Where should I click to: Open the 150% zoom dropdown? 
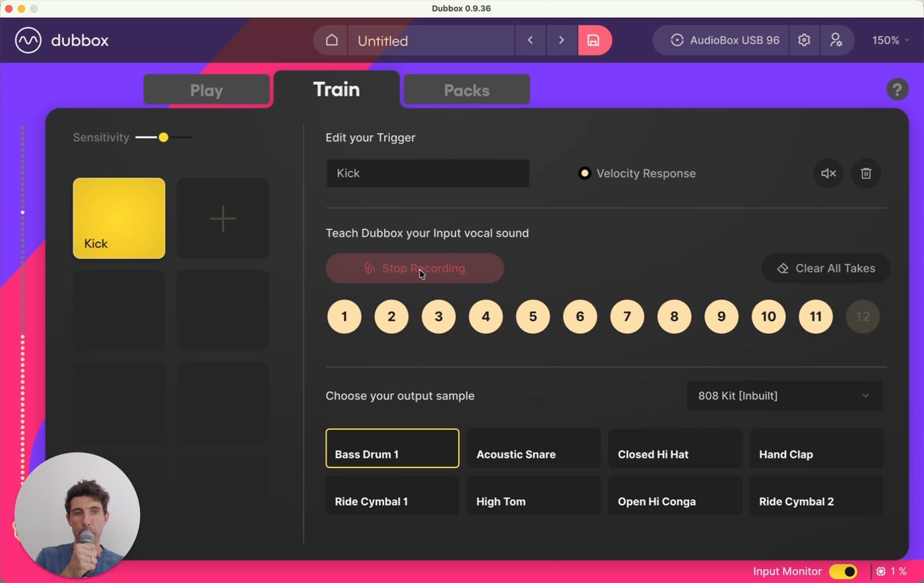(x=890, y=40)
